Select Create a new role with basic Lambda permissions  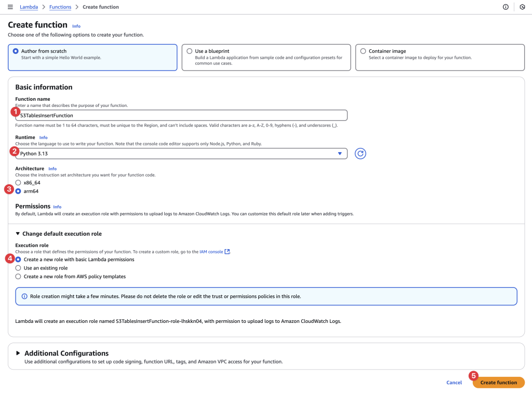18,260
